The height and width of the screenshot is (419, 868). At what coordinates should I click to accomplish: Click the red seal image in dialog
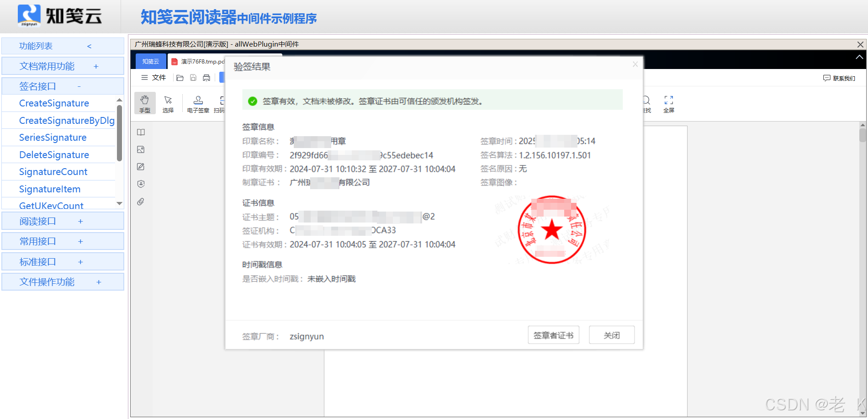click(552, 230)
